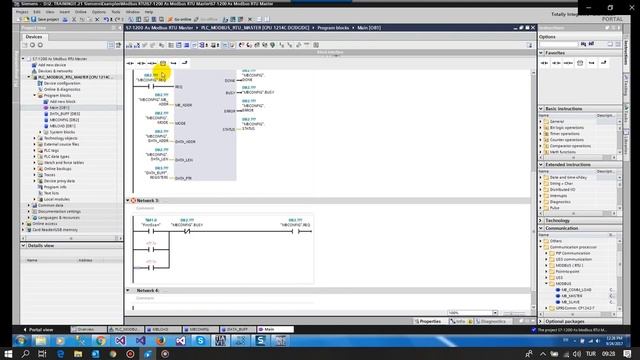This screenshot has height=360, width=640.
Task: Select MBCONFIG [DB2] in project tree
Action: (64, 120)
